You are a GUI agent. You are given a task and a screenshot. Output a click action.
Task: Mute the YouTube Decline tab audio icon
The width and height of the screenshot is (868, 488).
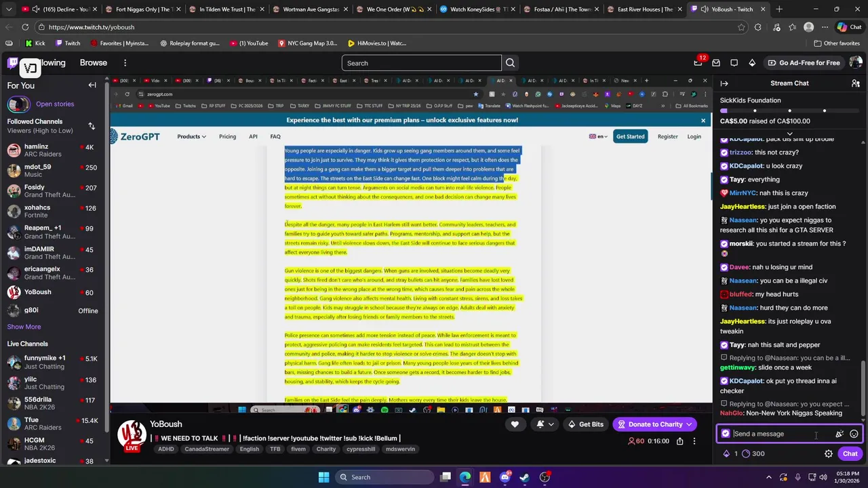[35, 9]
